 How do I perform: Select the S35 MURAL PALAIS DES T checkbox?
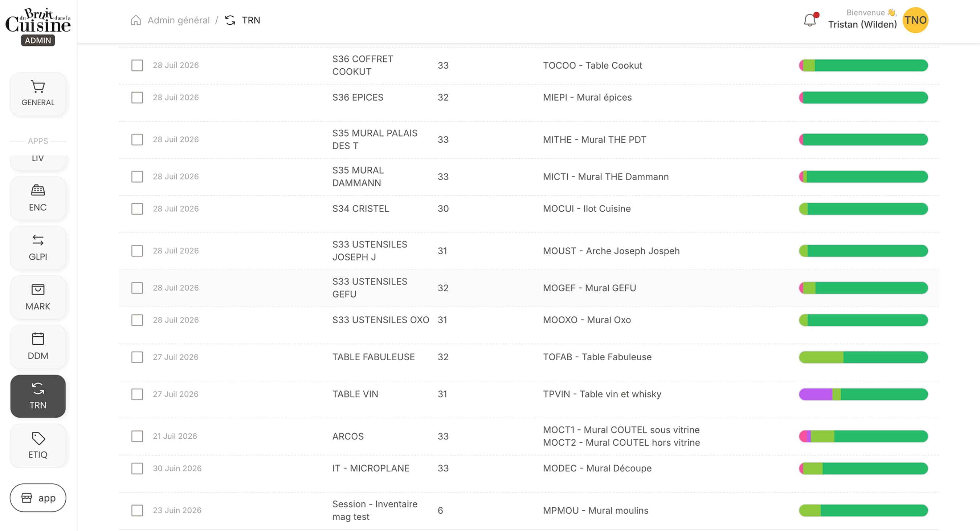(137, 140)
